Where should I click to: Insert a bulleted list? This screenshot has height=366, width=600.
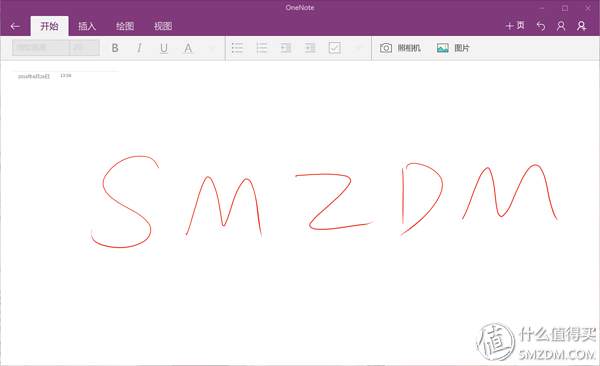[237, 48]
